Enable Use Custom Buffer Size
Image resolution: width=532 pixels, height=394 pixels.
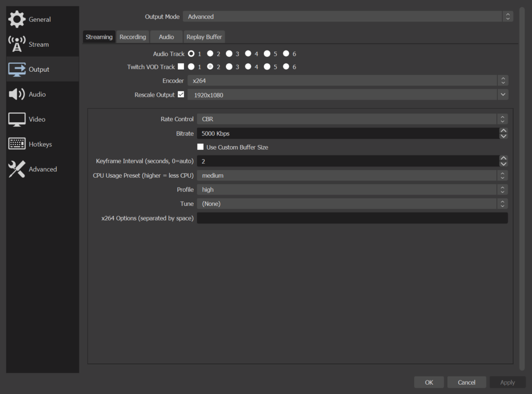(201, 147)
